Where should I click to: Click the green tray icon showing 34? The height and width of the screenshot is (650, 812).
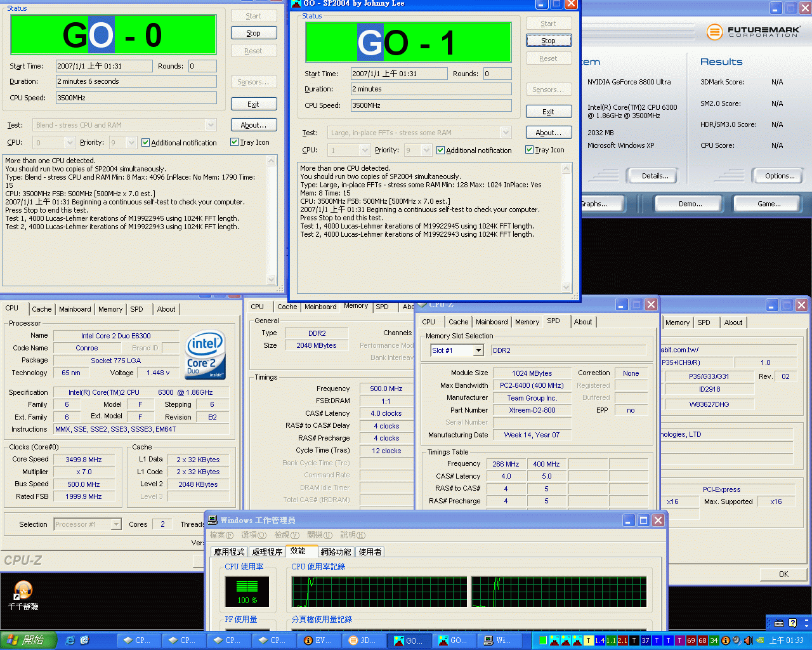point(714,640)
